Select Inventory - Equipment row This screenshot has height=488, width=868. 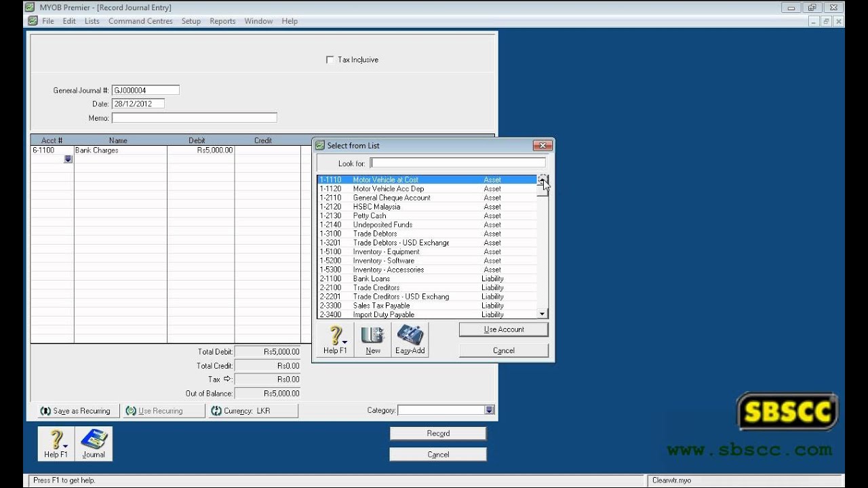[x=427, y=251]
